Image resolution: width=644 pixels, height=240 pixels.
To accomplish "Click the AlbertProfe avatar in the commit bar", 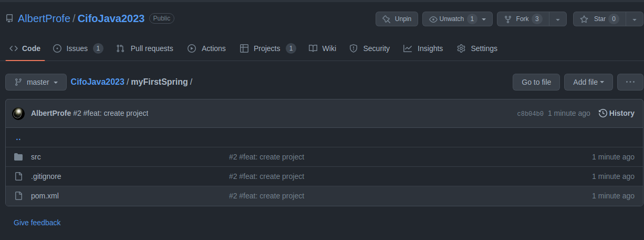I will pyautogui.click(x=18, y=113).
